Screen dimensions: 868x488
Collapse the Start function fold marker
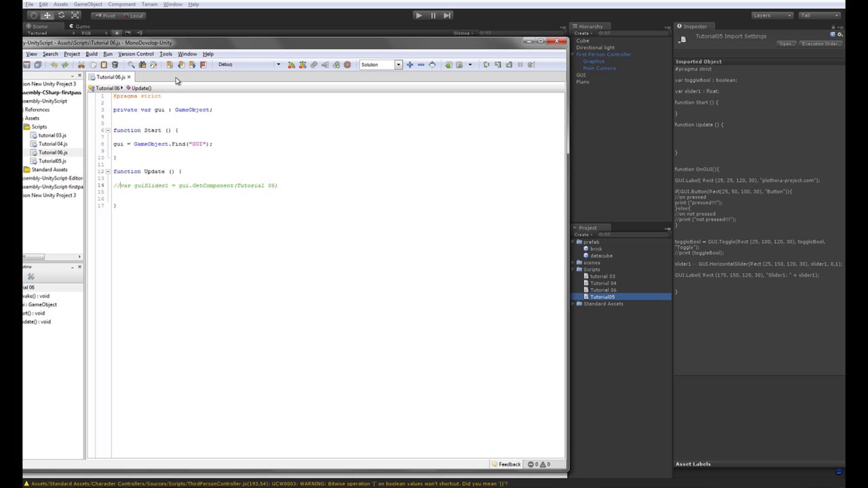(108, 130)
